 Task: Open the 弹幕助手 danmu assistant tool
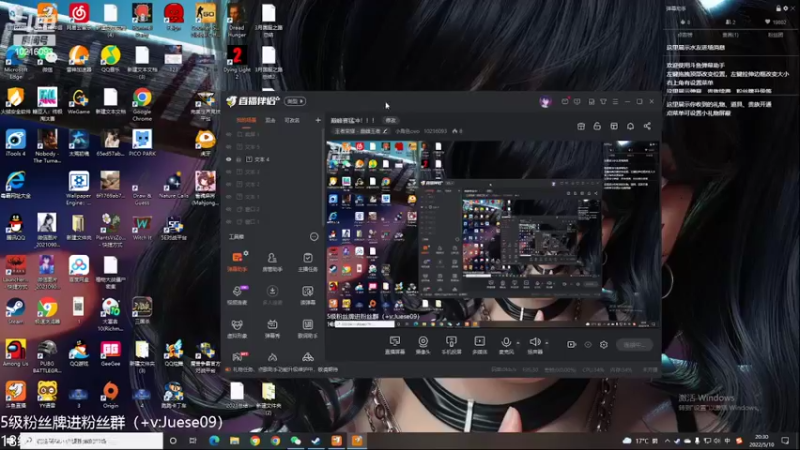click(x=237, y=261)
